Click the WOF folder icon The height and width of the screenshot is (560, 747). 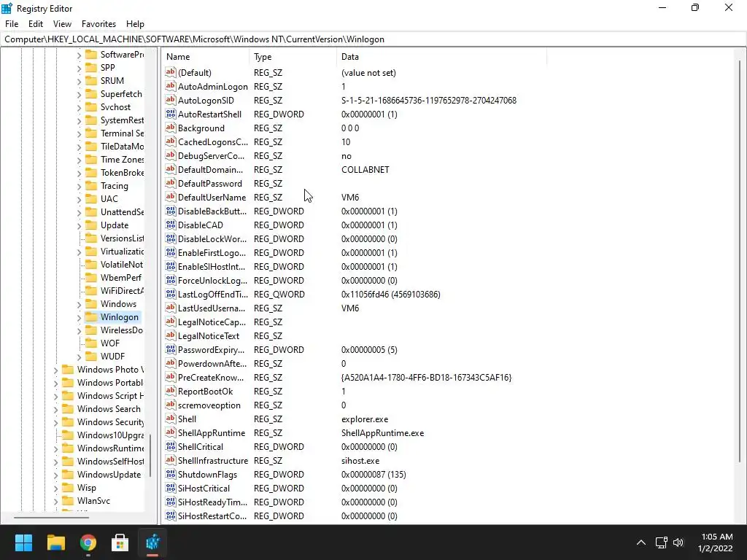[x=91, y=343]
